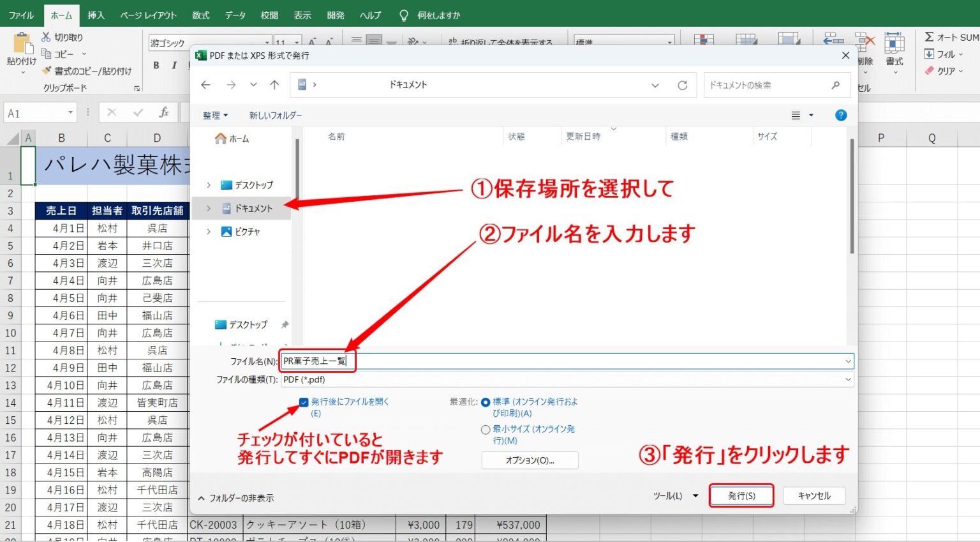980x542 pixels.
Task: Click the Cut (切り取り) scissors icon
Action: pyautogui.click(x=46, y=37)
